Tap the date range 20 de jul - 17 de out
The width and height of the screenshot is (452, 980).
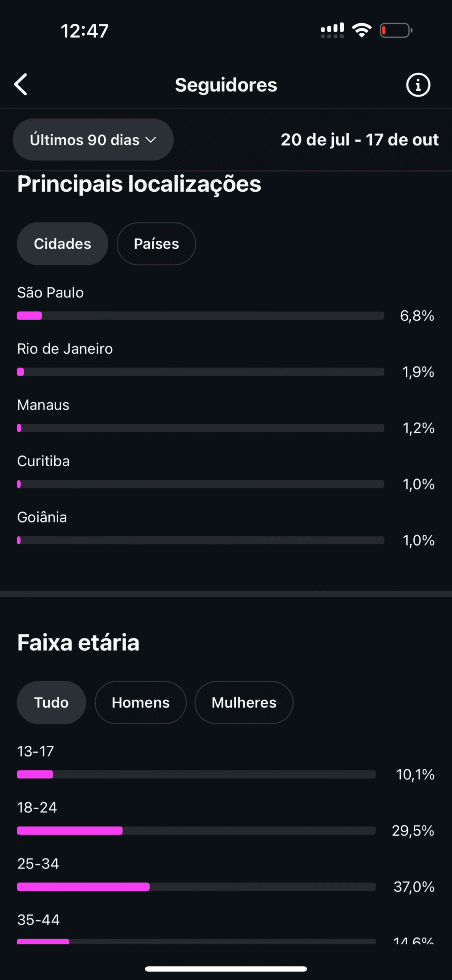[x=359, y=140]
